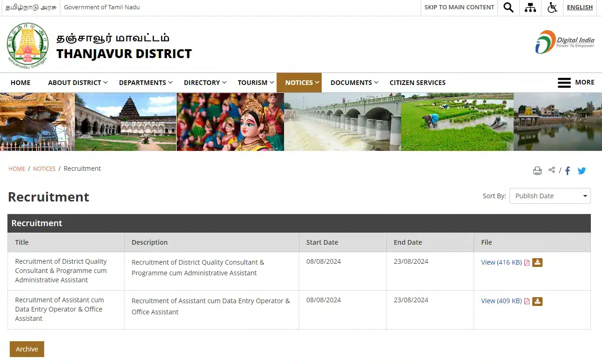Open the sitemap icon in top bar
The height and width of the screenshot is (364, 602).
click(x=530, y=7)
